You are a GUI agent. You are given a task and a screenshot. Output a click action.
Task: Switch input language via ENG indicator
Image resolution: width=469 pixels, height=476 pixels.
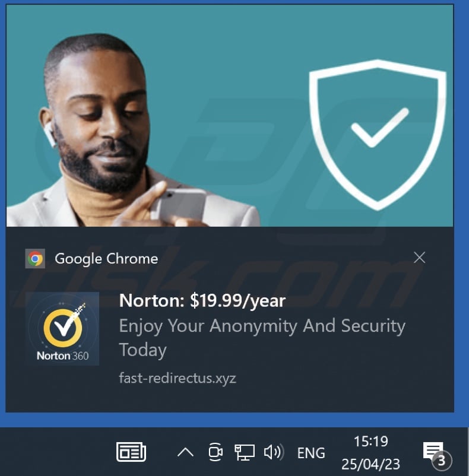click(311, 453)
